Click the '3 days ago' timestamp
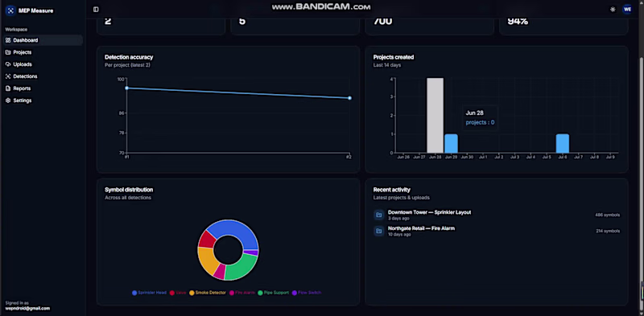Viewport: 644px width, 316px height. click(398, 219)
